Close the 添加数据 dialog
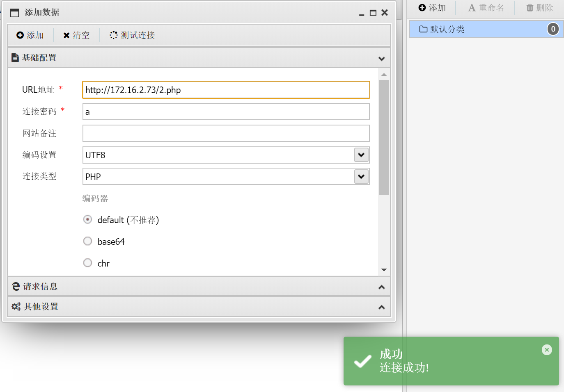This screenshot has width=564, height=392. 385,13
